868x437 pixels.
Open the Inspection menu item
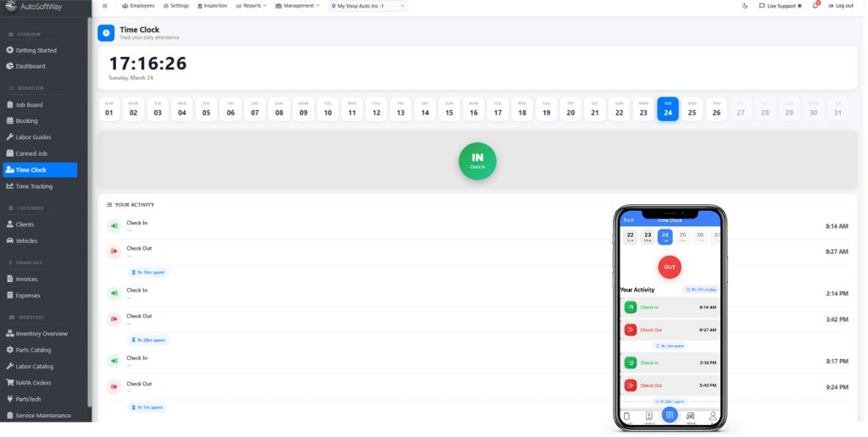(x=213, y=6)
